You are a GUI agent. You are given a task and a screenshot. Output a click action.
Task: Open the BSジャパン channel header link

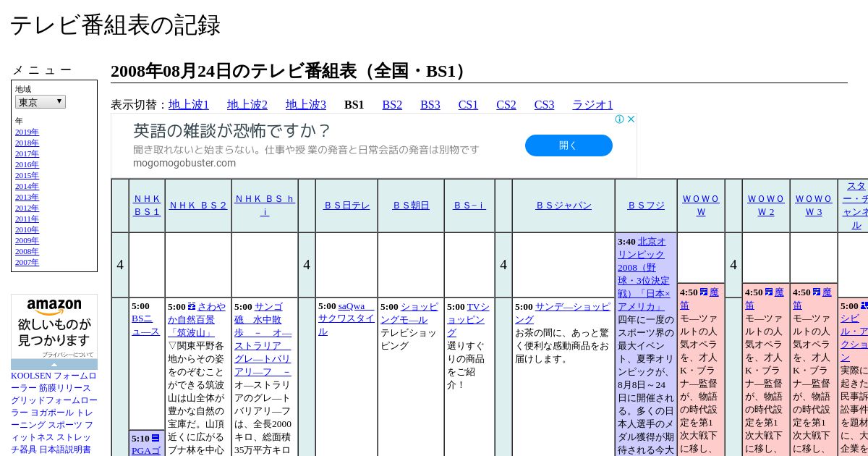(563, 206)
